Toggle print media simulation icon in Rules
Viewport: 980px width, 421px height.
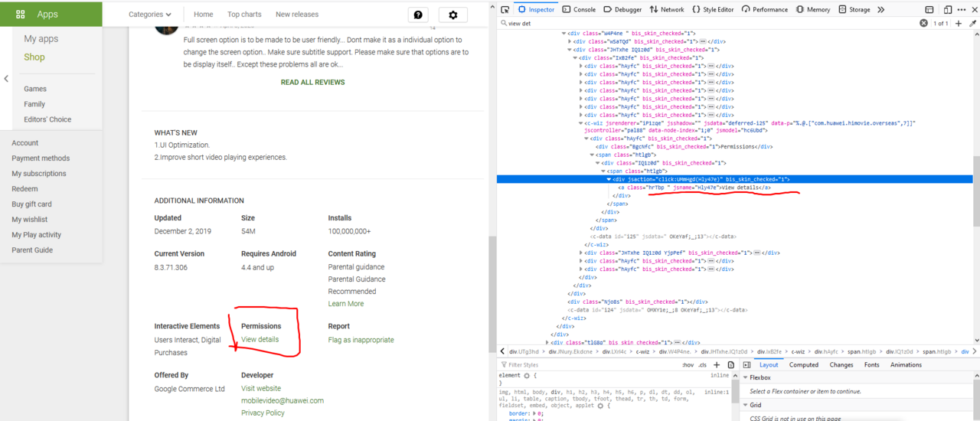pyautogui.click(x=731, y=365)
